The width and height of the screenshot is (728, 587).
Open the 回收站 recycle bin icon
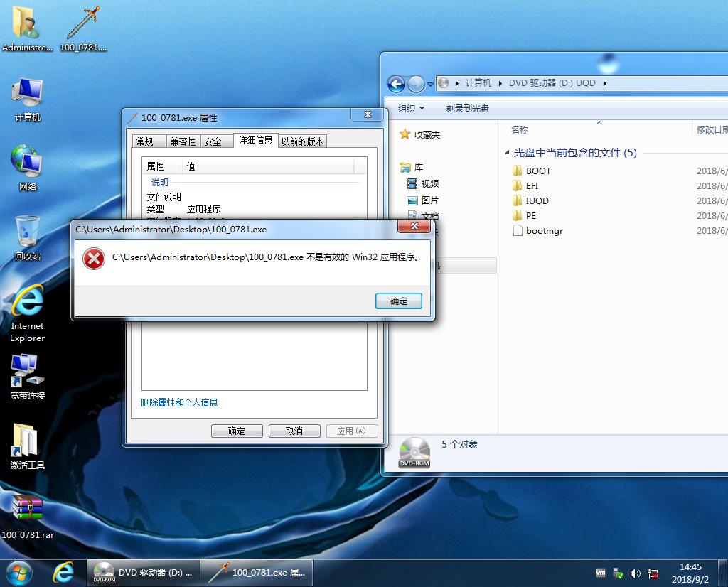coord(28,237)
